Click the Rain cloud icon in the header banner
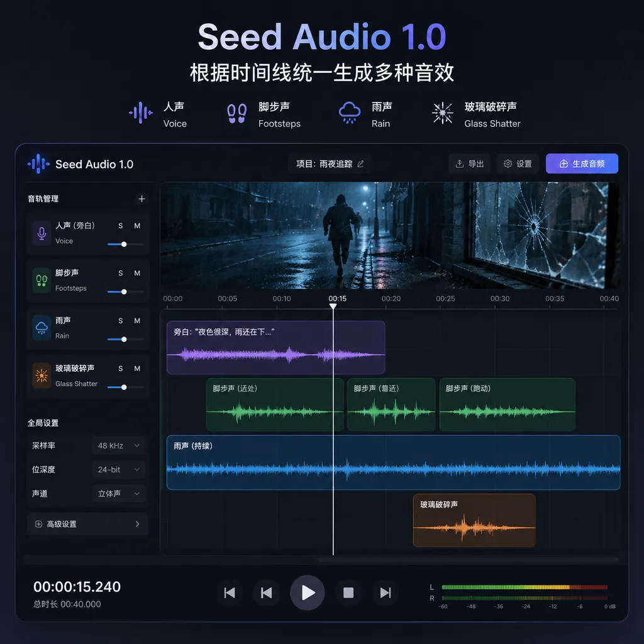Screen dimensions: 644x644 [350, 113]
